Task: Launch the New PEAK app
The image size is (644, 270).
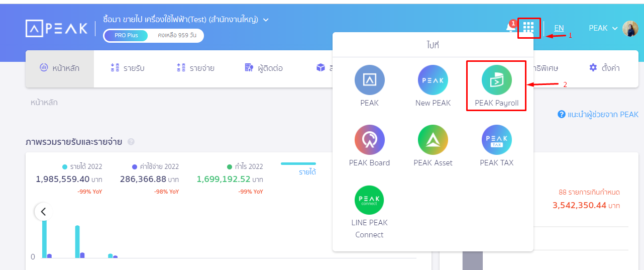Action: coord(433,85)
